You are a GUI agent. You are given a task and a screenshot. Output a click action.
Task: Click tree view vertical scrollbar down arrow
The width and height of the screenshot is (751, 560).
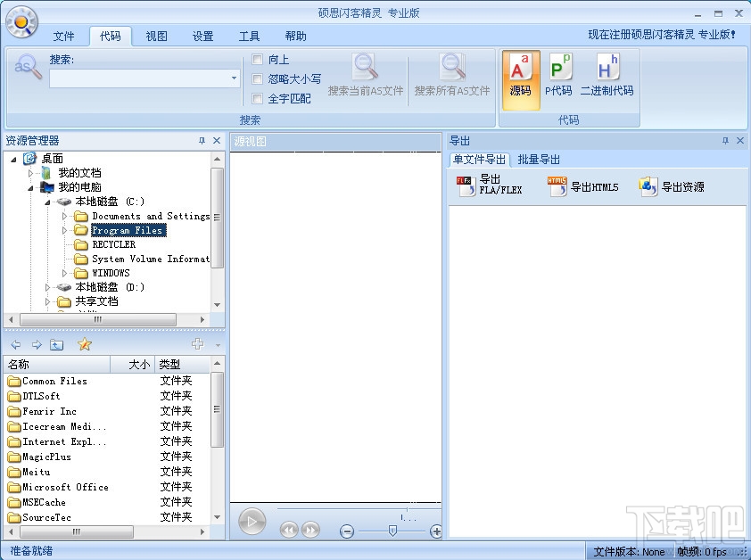218,305
